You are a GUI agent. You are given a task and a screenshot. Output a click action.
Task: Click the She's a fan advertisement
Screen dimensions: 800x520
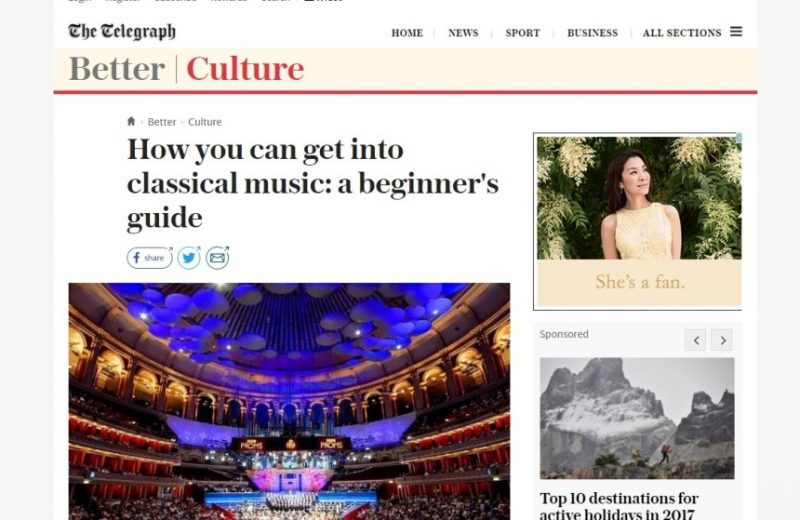point(637,221)
